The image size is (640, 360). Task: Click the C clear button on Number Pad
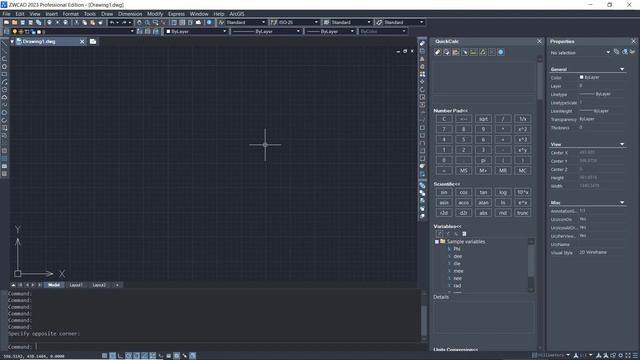(444, 119)
